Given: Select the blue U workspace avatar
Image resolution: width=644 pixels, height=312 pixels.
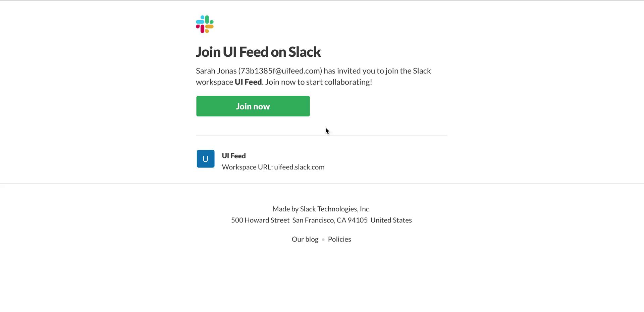Looking at the screenshot, I should (206, 159).
